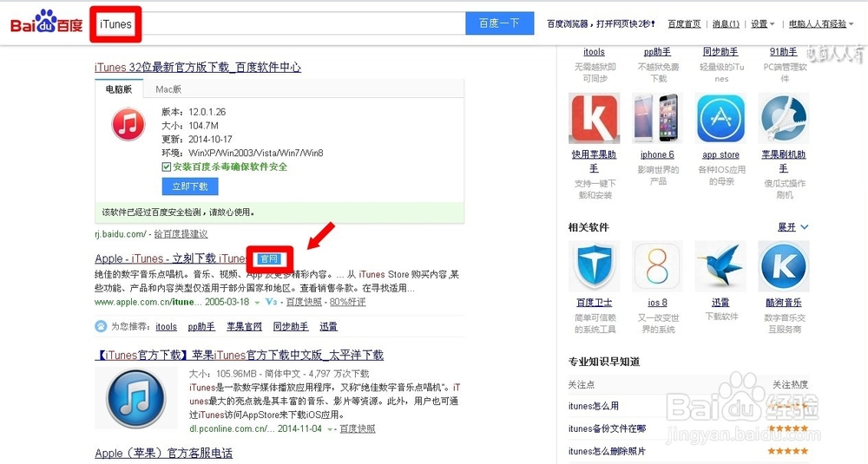Click recommended itools link under 为您推荐
The width and height of the screenshot is (868, 464).
tap(166, 327)
